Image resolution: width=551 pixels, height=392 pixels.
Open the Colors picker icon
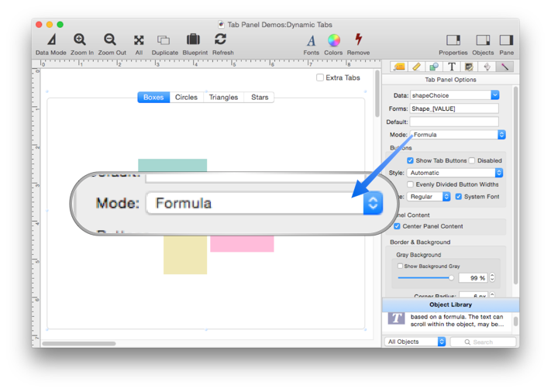(x=333, y=40)
